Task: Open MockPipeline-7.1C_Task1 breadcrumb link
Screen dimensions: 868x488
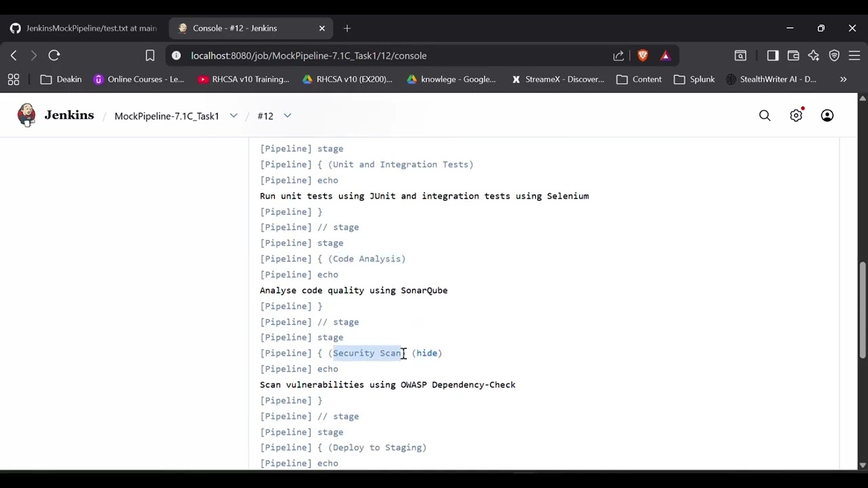Action: click(x=167, y=116)
